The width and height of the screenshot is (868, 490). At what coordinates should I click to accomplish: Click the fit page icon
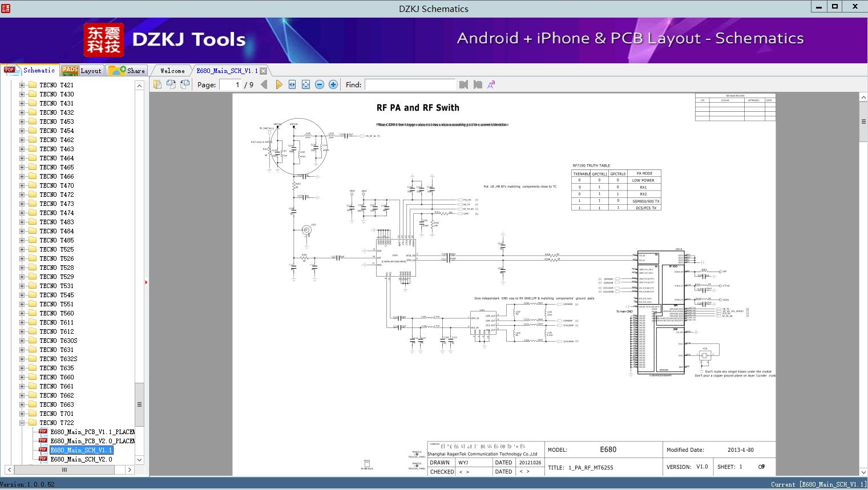[x=306, y=84]
